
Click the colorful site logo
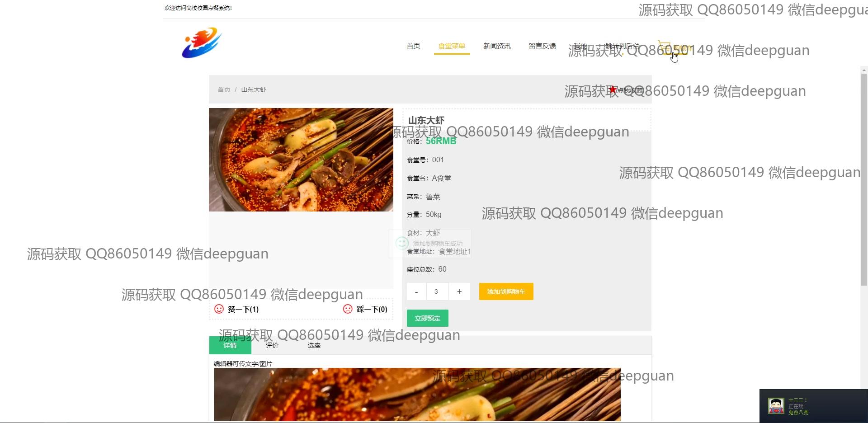[x=202, y=43]
